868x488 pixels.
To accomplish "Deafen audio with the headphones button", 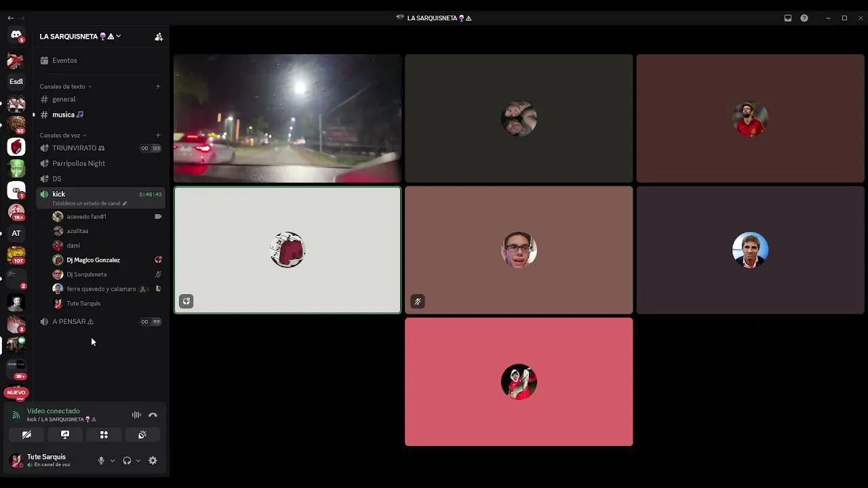I will point(127,460).
